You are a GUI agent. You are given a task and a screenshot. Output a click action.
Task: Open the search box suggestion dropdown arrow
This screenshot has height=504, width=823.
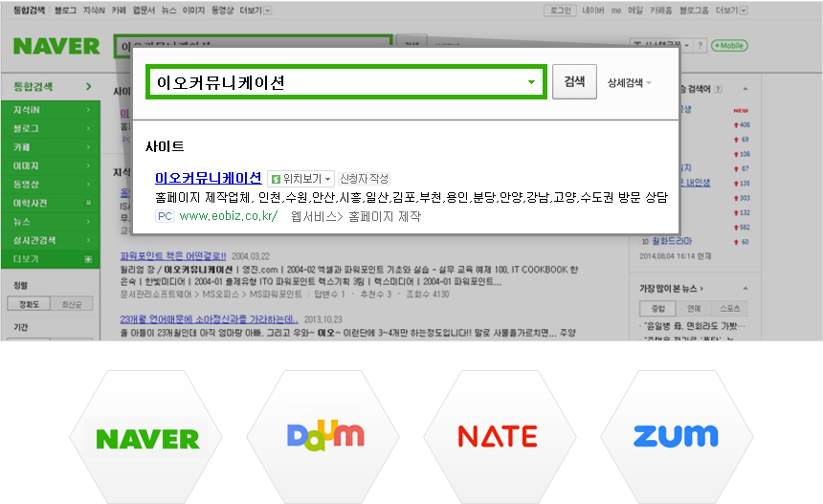coord(531,82)
